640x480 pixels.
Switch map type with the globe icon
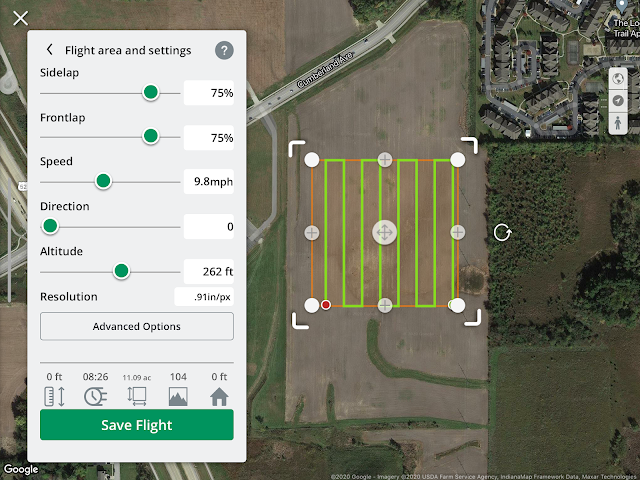click(x=618, y=78)
